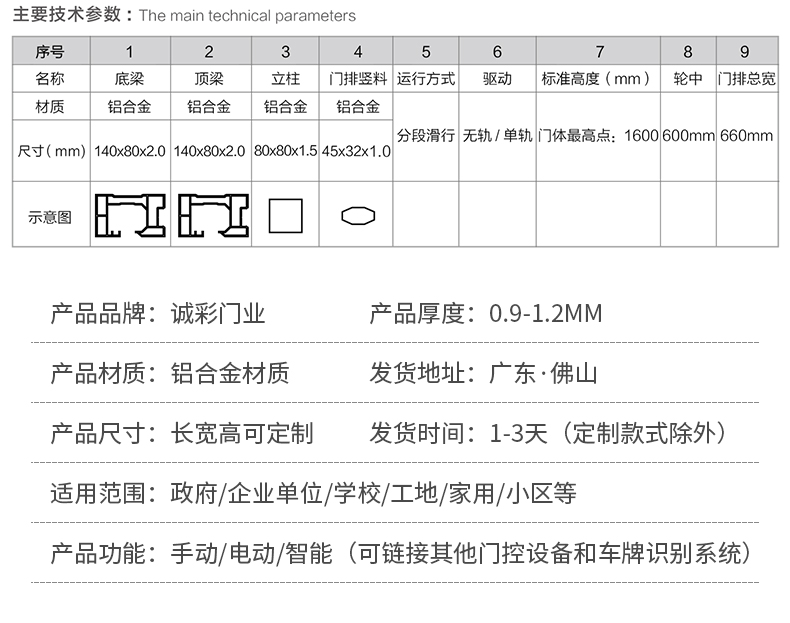Screen dimensions: 790x623
Task: Click the '分段滑行' cell
Action: coord(426,135)
